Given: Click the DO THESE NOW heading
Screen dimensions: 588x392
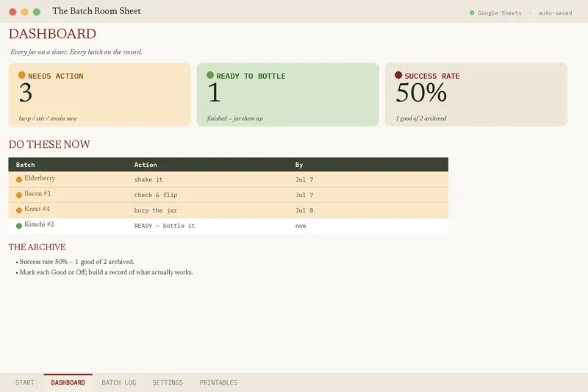Looking at the screenshot, I should click(49, 144).
